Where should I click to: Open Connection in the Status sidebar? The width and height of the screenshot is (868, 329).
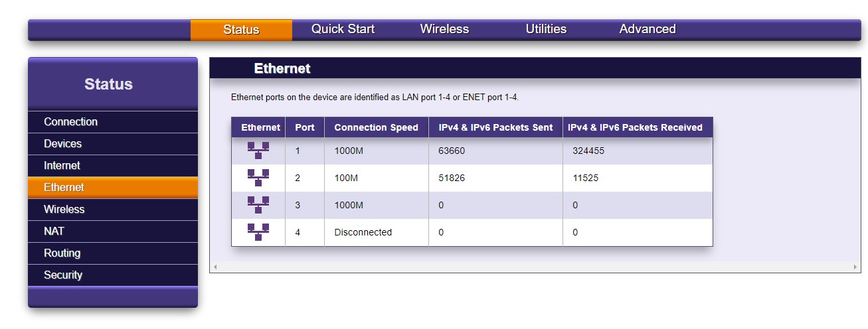tap(70, 122)
